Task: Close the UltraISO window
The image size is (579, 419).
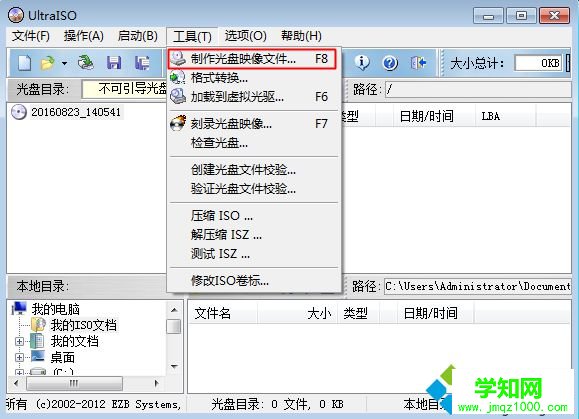Action: click(x=554, y=16)
